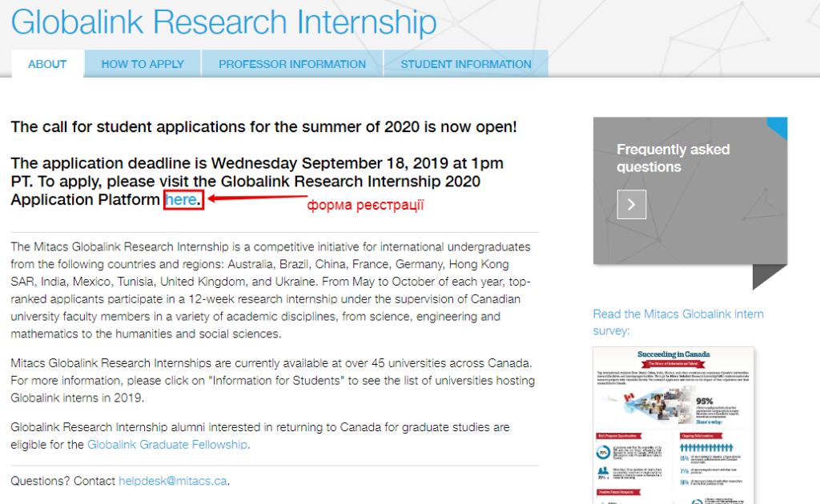Click the red 'форма реєстрації' annotation text

365,205
